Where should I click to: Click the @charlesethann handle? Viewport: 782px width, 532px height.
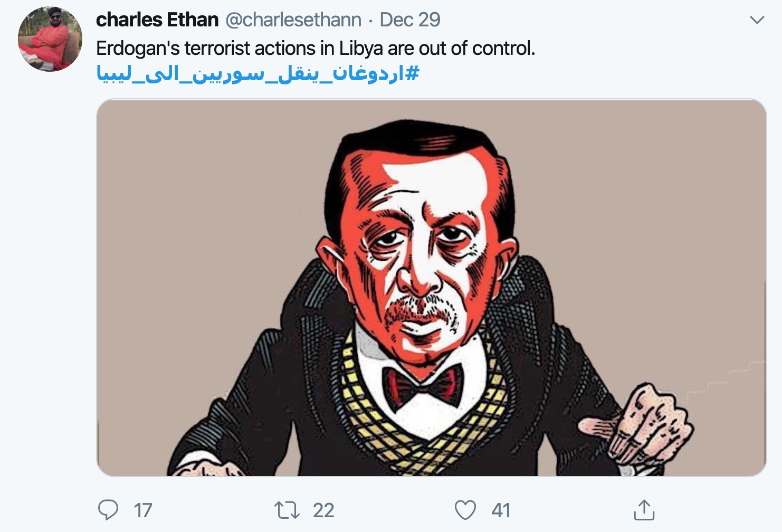click(x=293, y=20)
